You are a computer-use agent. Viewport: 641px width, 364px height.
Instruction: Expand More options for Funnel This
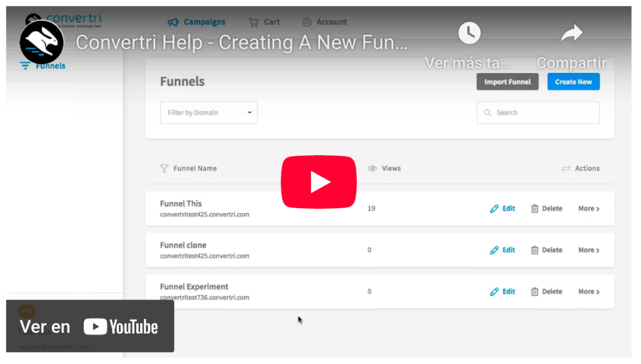[588, 209]
